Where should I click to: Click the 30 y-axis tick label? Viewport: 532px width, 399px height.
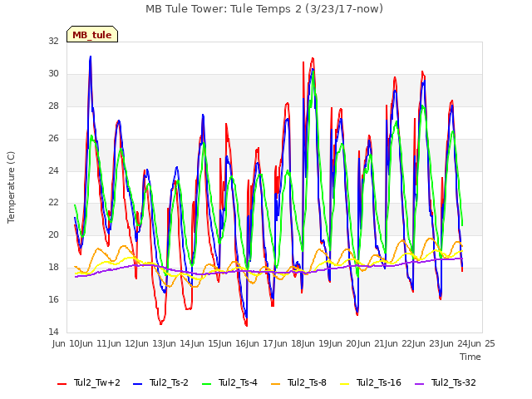coord(53,73)
